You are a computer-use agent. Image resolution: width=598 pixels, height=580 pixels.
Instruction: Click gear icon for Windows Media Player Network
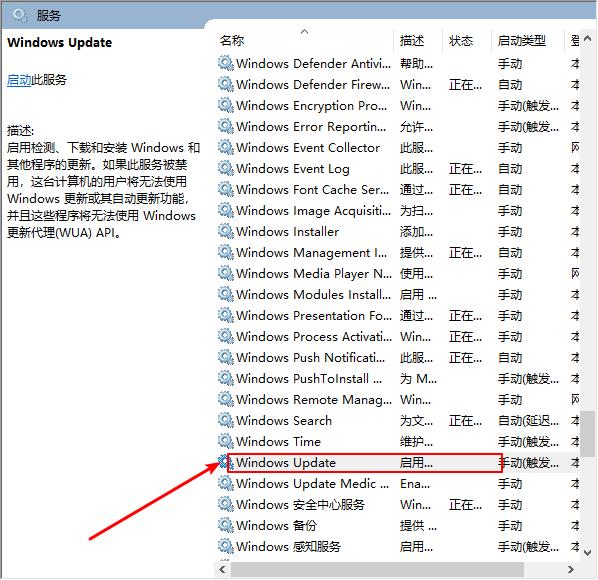point(226,273)
